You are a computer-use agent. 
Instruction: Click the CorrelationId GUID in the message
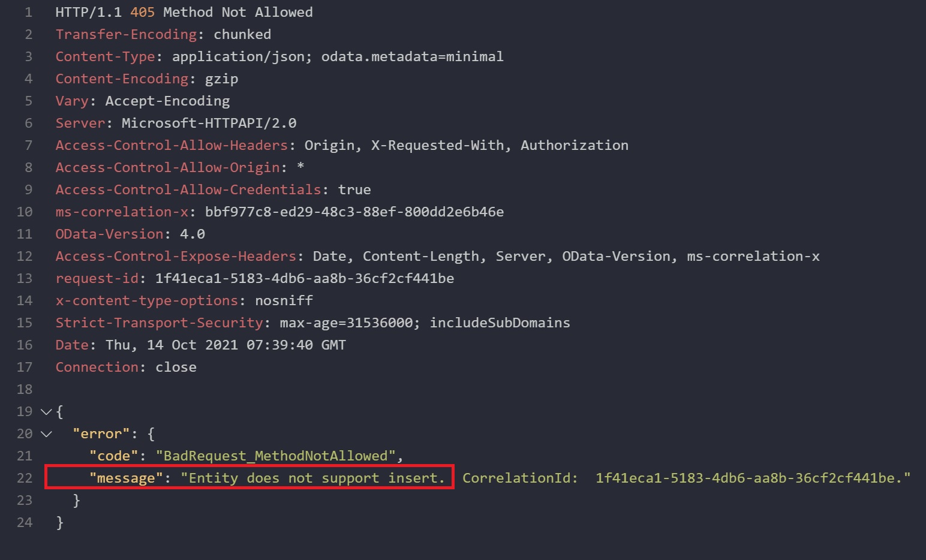tap(748, 478)
